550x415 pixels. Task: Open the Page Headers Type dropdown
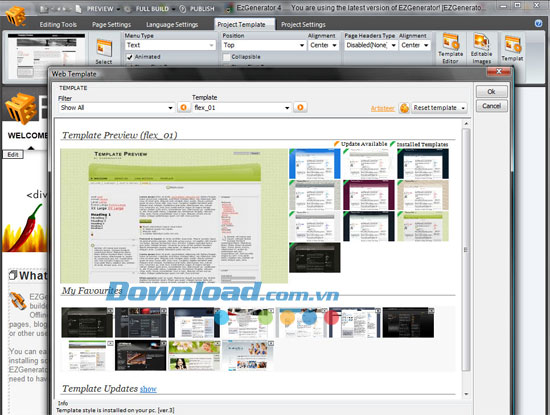click(371, 45)
